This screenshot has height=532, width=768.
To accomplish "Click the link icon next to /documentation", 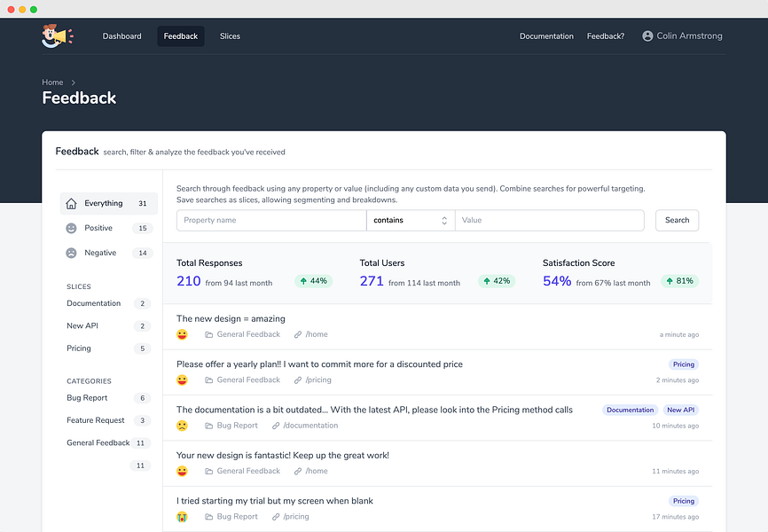I will point(276,426).
